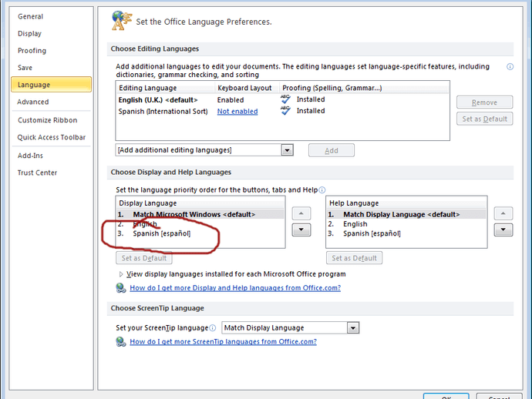Open the Save options category
Screen dimensions: 532x399
pos(25,68)
